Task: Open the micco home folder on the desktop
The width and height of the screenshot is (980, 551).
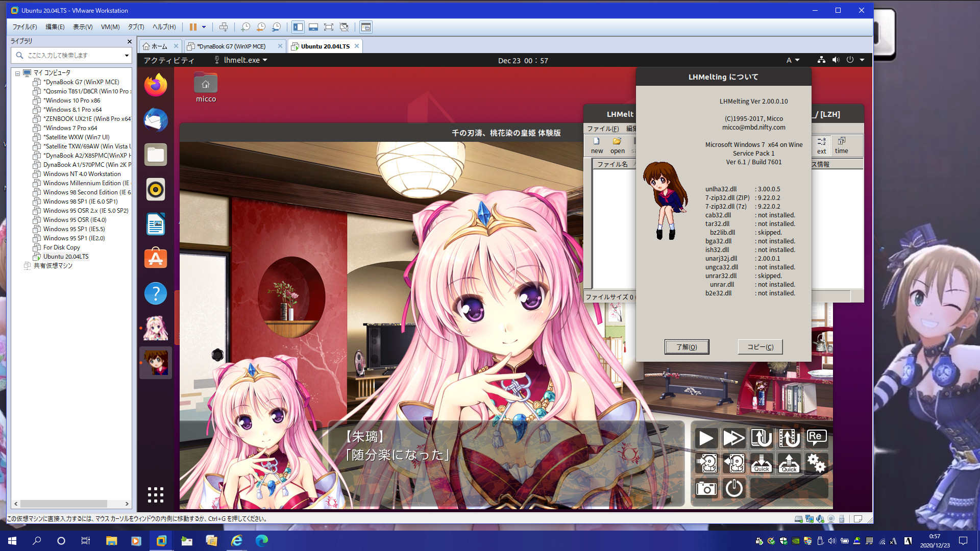Action: pos(206,87)
